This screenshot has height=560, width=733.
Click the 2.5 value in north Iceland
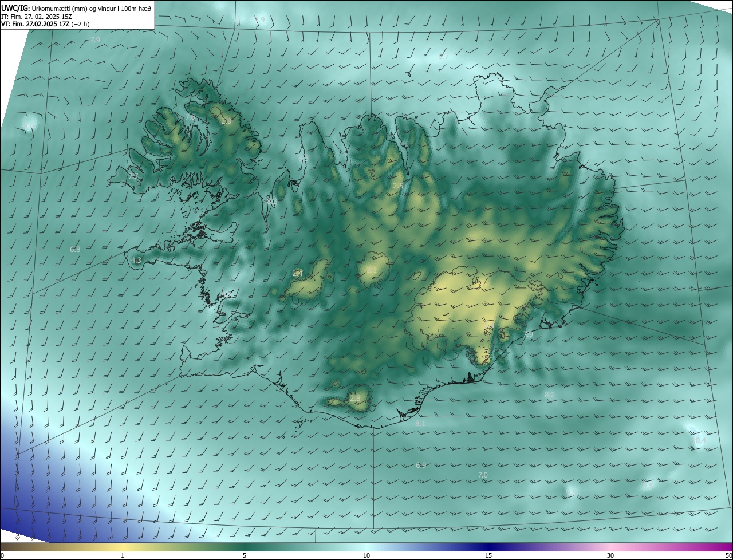click(398, 186)
